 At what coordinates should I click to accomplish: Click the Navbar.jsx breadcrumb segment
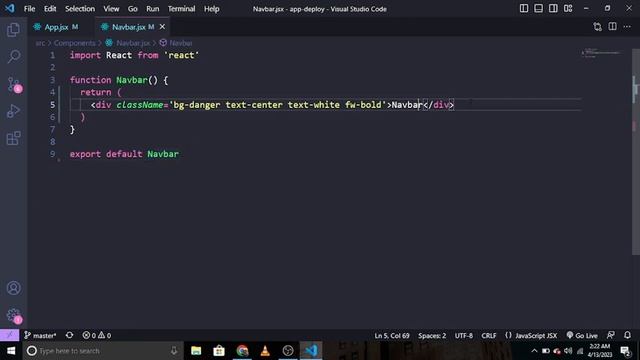133,43
